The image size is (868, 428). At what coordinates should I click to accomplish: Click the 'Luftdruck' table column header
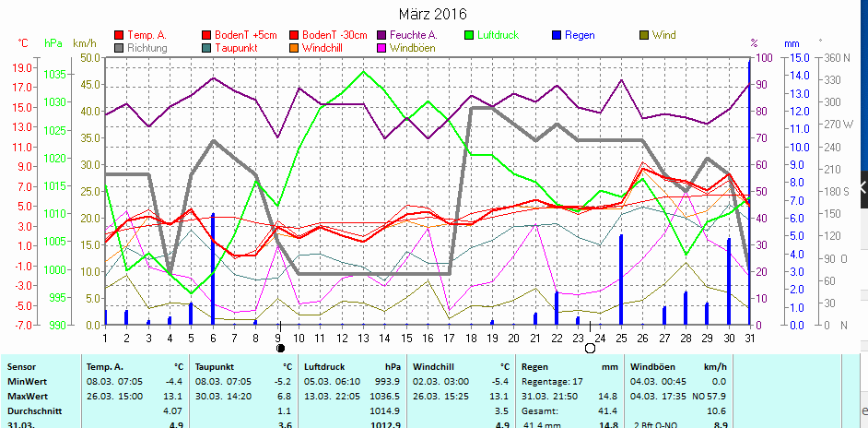(323, 367)
